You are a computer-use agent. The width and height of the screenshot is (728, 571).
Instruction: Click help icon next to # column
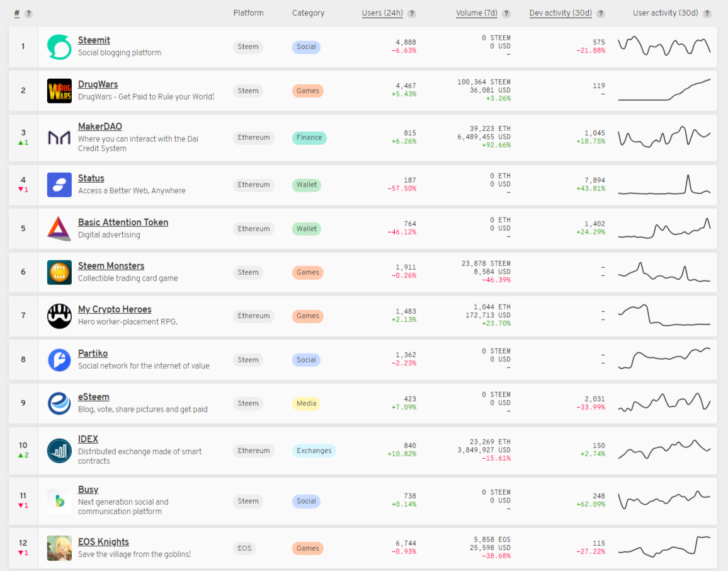pos(29,13)
